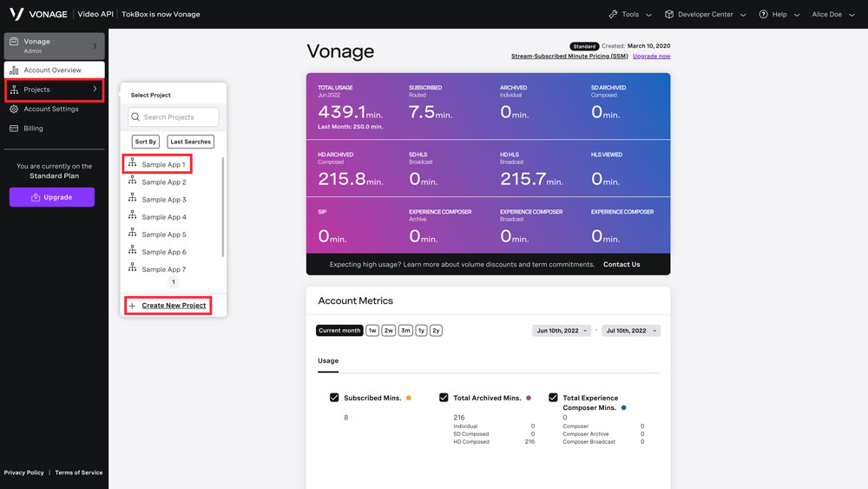Click the icon beside Sample App 1
Image resolution: width=868 pixels, height=489 pixels.
point(132,162)
